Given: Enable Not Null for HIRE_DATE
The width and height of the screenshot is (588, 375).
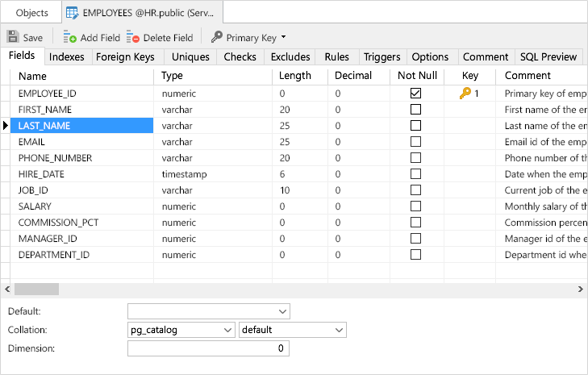Looking at the screenshot, I should point(415,173).
